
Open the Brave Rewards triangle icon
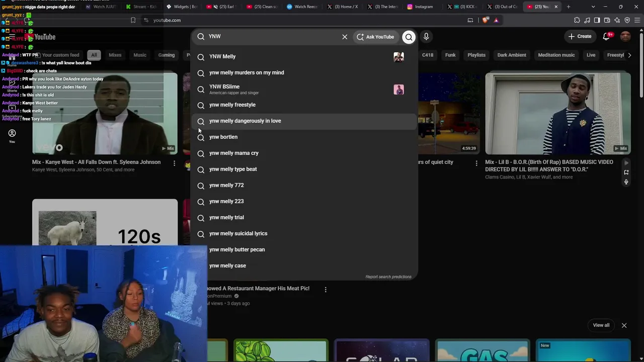click(496, 20)
